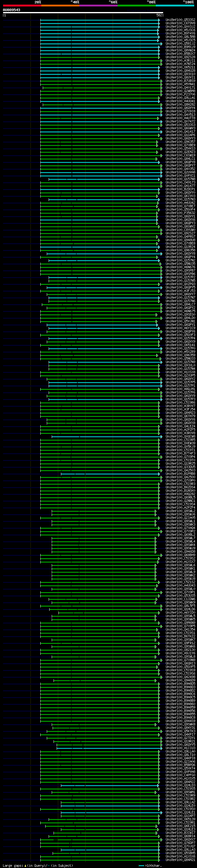This screenshot has width=197, height=868.
Task: Click the orange ~40% identity legend bar
Action: 60,6
